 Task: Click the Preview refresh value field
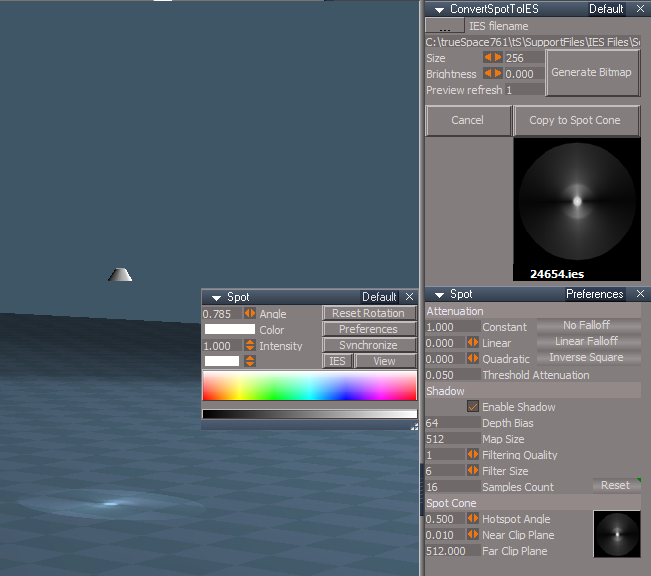coord(524,90)
